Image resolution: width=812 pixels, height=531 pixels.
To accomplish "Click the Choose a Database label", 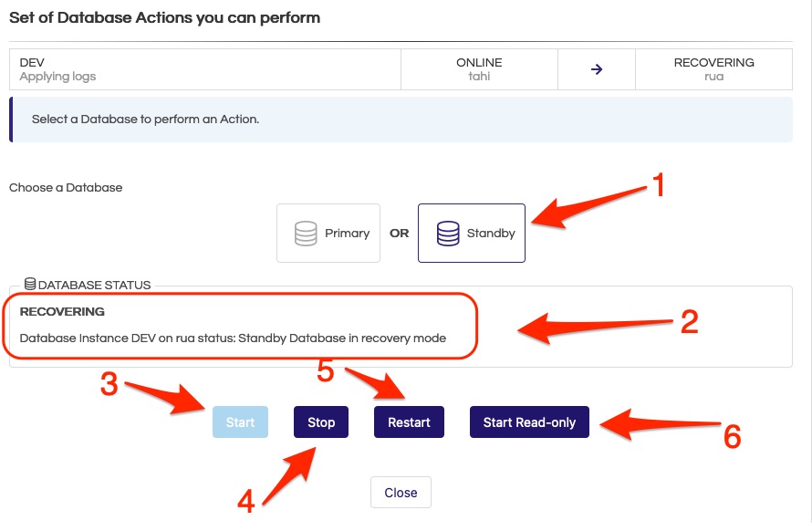I will pyautogui.click(x=66, y=187).
